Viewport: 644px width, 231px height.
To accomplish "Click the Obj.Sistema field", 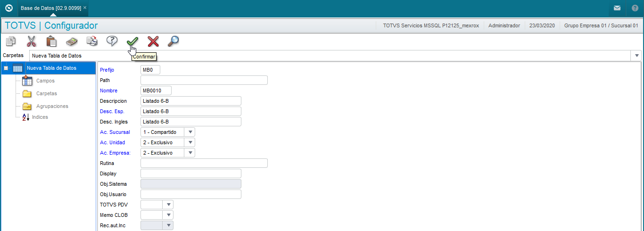I will 191,184.
